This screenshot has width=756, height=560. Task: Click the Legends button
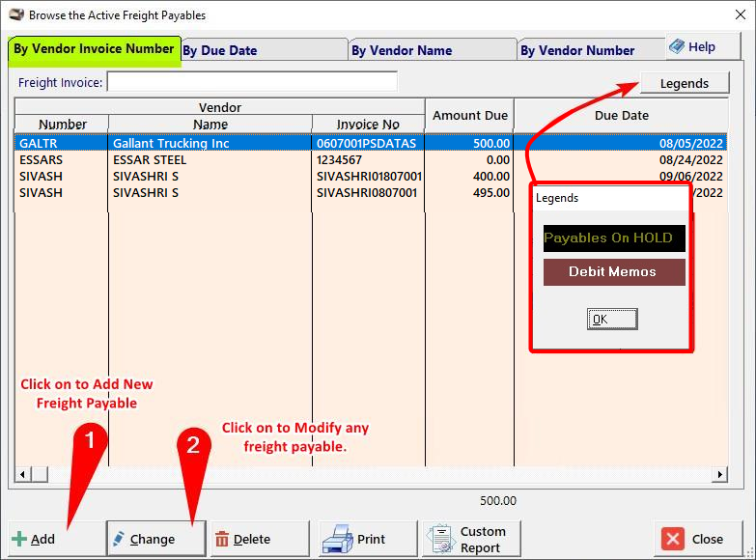[684, 83]
